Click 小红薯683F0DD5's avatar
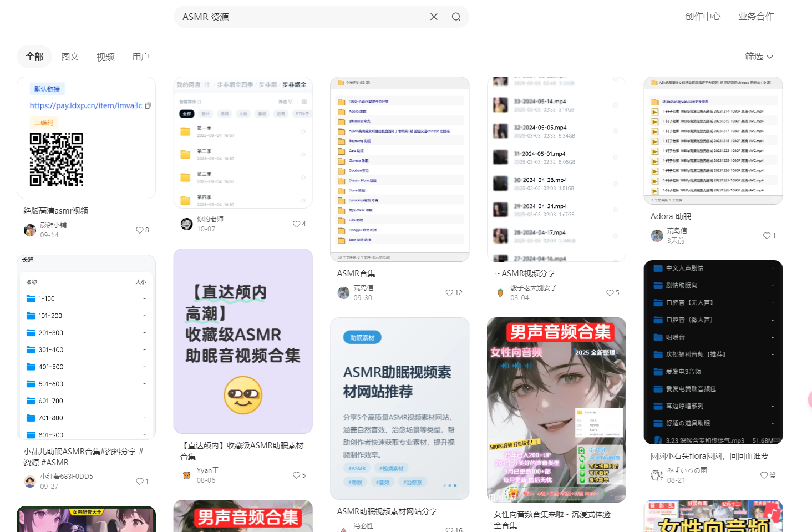Screen dimensions: 812x532 (x=29, y=481)
